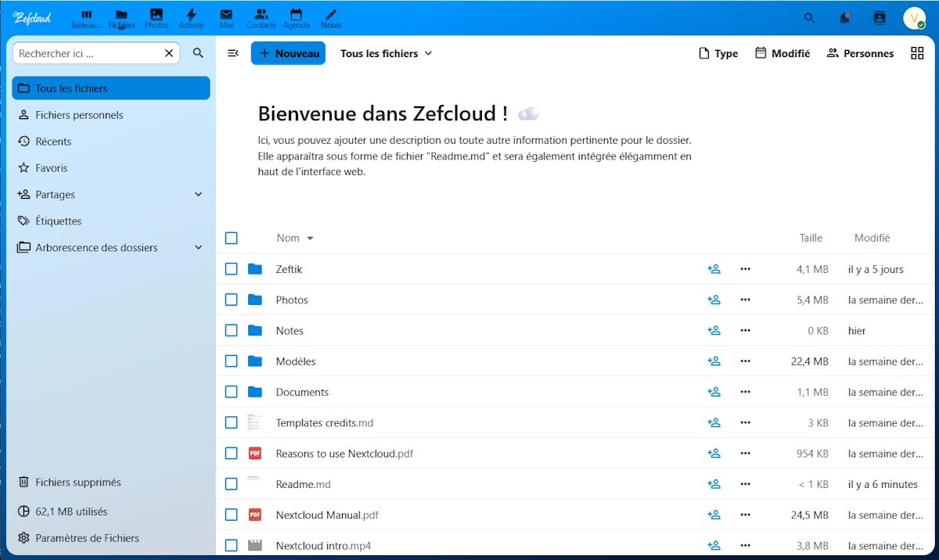Click the sidebar search magnifier icon

coord(198,53)
